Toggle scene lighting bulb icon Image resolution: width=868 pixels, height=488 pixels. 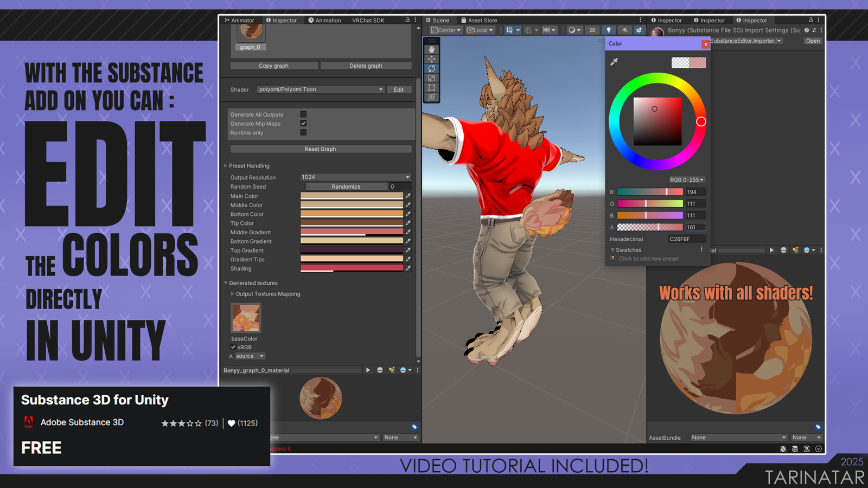[609, 30]
